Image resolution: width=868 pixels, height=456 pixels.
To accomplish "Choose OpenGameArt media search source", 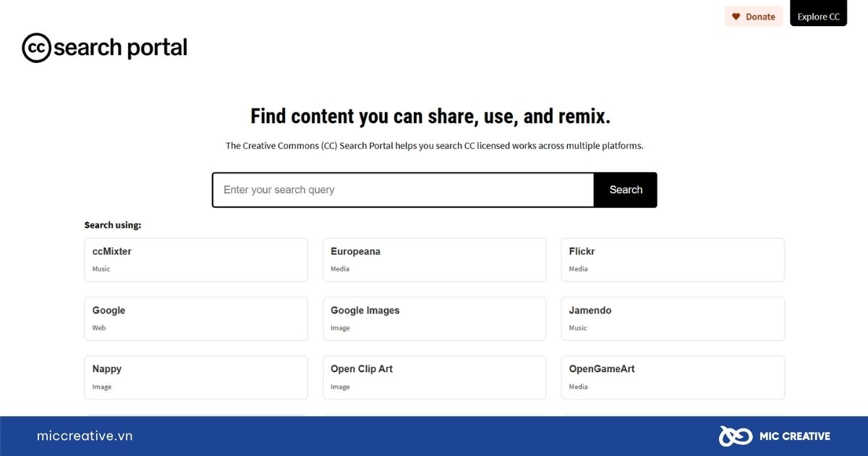I will 673,377.
